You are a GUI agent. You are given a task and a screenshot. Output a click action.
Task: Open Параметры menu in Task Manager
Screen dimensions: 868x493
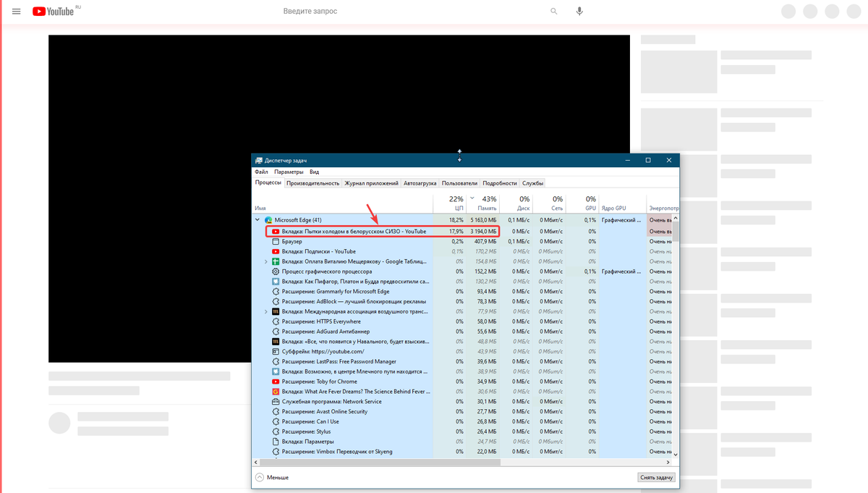[x=289, y=172]
